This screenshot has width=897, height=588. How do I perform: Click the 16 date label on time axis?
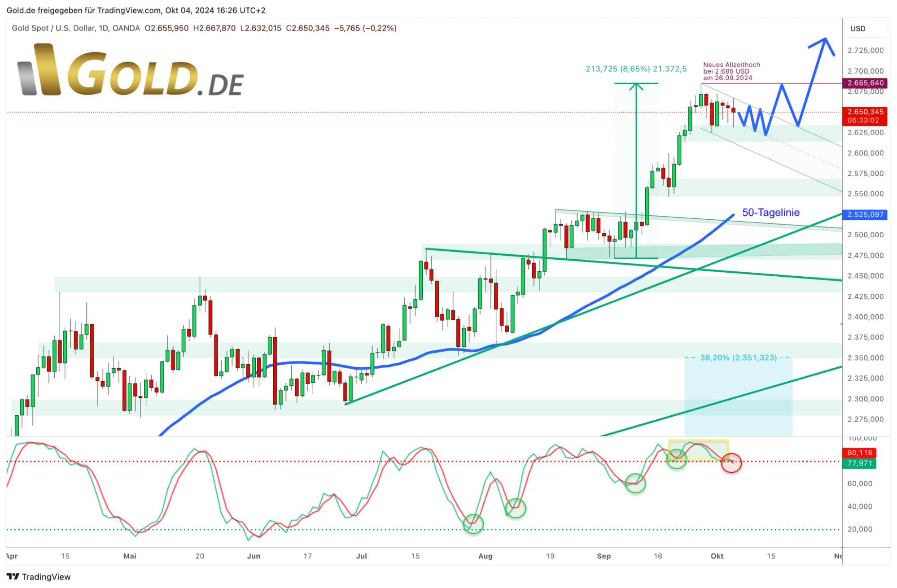[x=658, y=556]
